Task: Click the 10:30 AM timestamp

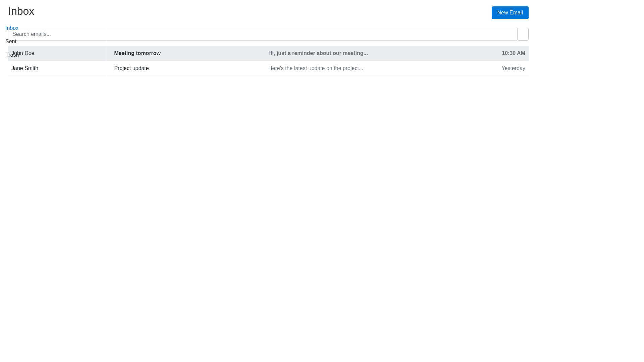Action: click(513, 53)
